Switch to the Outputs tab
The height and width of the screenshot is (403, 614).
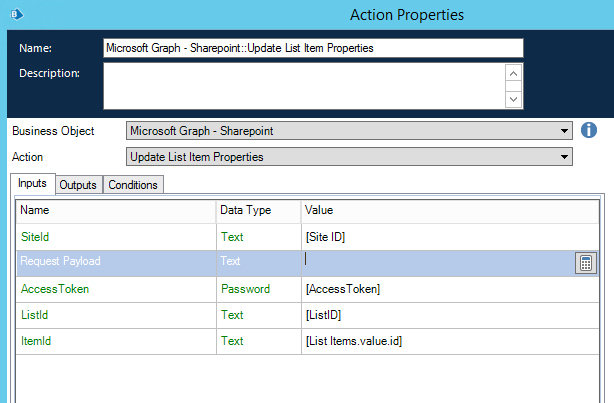tap(77, 185)
